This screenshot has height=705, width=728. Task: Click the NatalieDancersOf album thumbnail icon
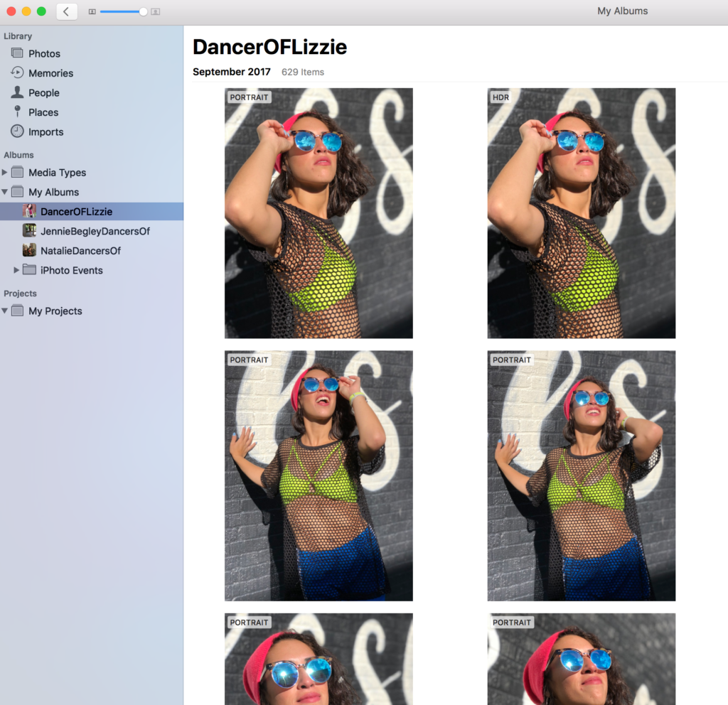(29, 250)
